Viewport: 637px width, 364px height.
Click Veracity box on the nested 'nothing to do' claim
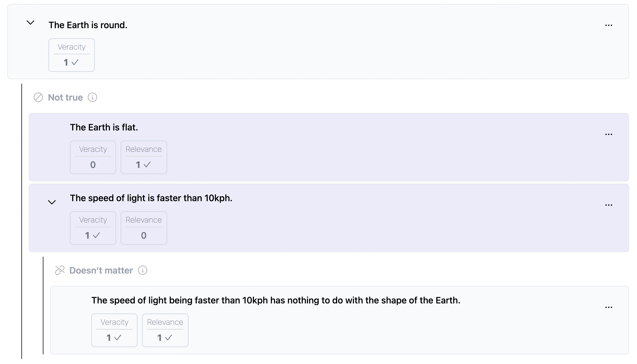pyautogui.click(x=114, y=330)
